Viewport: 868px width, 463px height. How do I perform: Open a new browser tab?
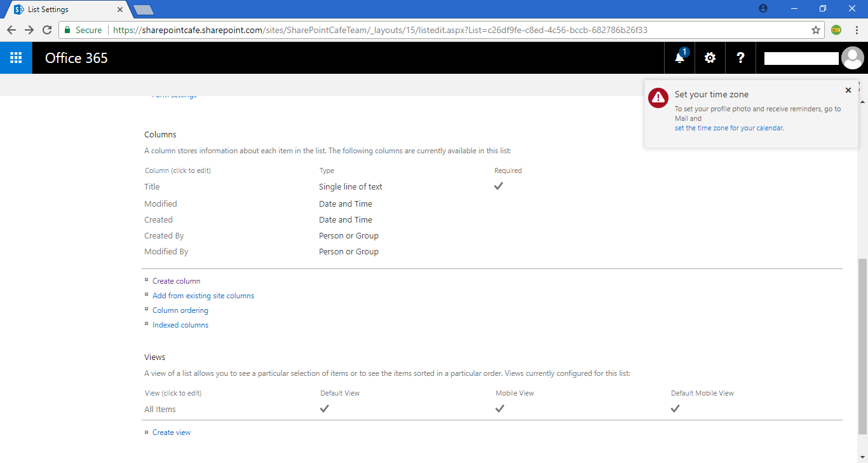(143, 10)
